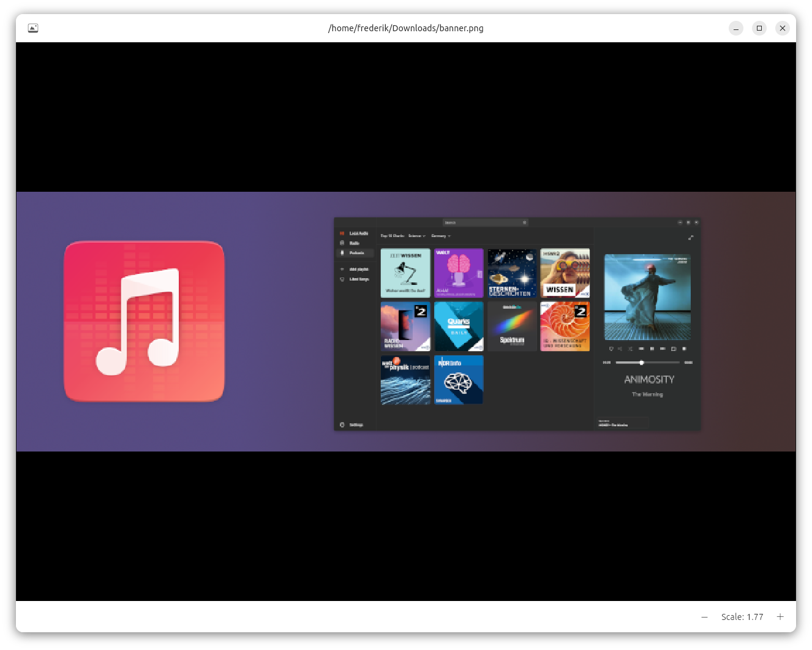812x650 pixels.
Task: Click the search field in the banner app
Action: (485, 222)
